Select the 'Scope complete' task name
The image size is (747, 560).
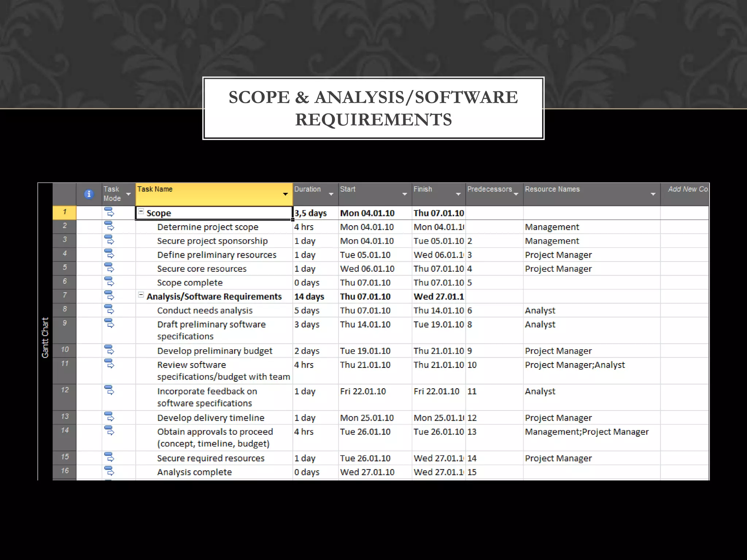click(x=190, y=283)
